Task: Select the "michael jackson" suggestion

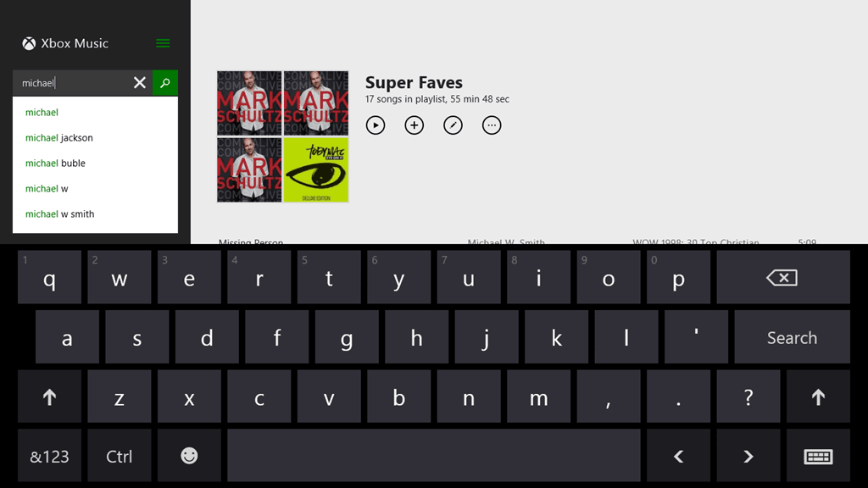Action: tap(59, 138)
